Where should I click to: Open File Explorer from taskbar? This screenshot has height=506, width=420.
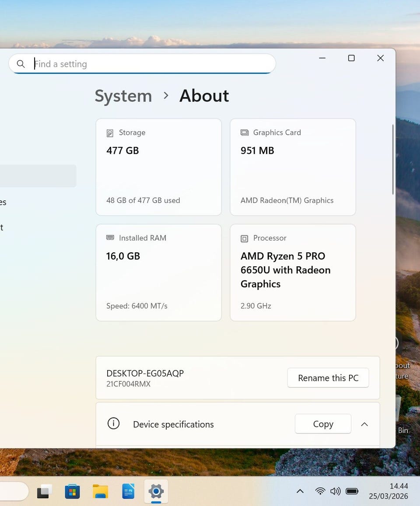tap(100, 492)
